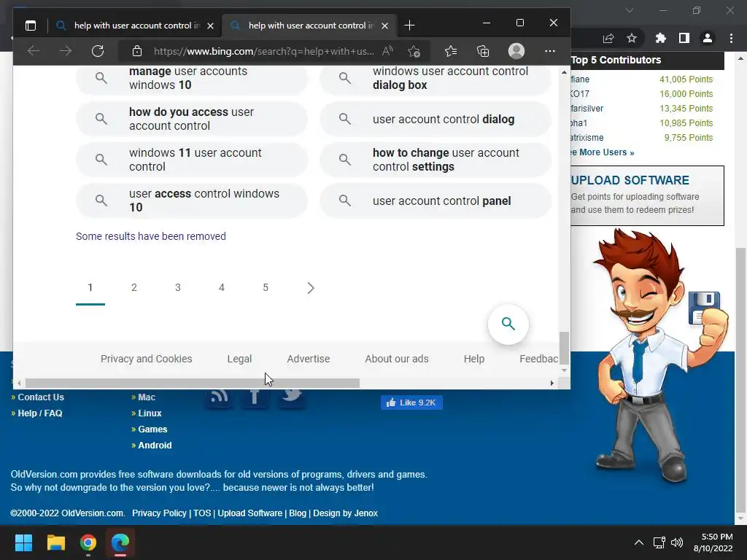Open 'Some results have been removed' link

[x=150, y=236]
